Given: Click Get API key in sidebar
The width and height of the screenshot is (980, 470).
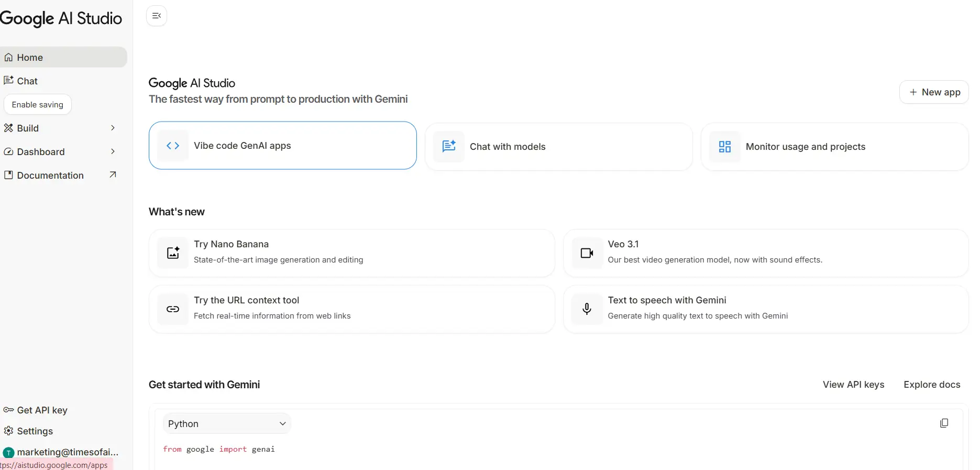Looking at the screenshot, I should click(63, 410).
